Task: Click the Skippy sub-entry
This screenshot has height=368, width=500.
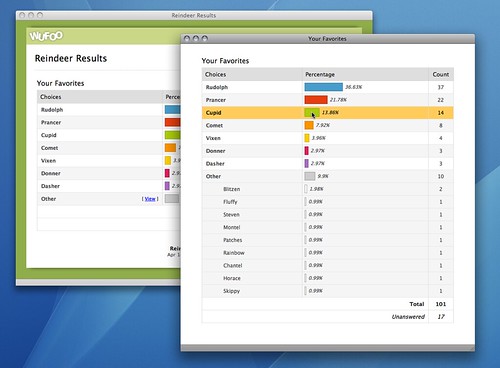Action: (231, 291)
